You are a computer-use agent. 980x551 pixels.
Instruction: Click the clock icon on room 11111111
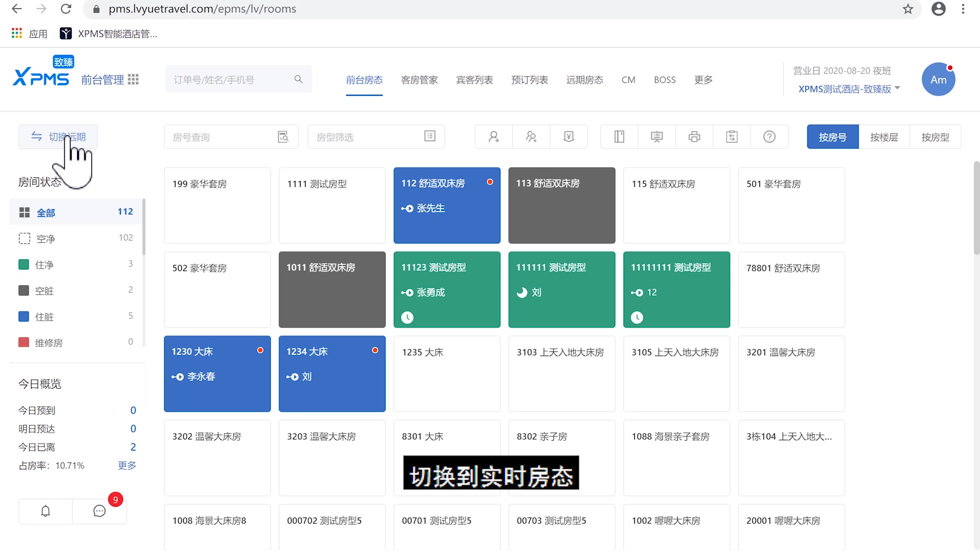click(x=637, y=317)
